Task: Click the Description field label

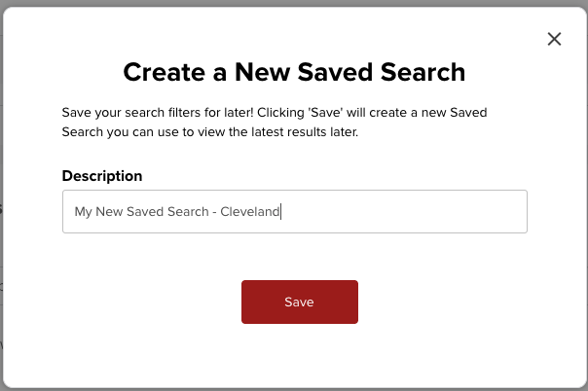Action: click(102, 176)
